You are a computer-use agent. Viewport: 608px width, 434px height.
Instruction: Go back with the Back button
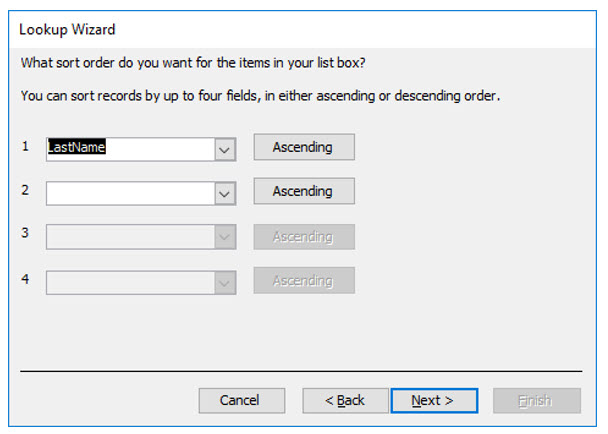[345, 400]
